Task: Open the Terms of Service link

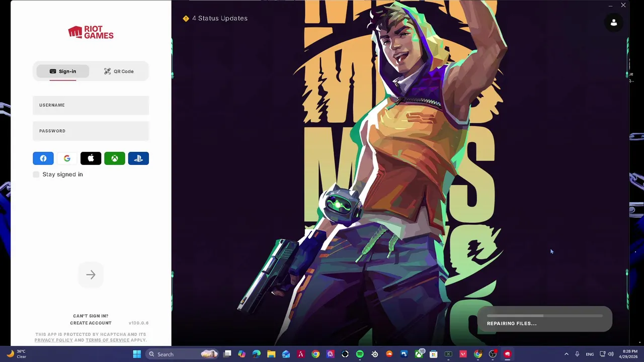Action: tap(107, 340)
